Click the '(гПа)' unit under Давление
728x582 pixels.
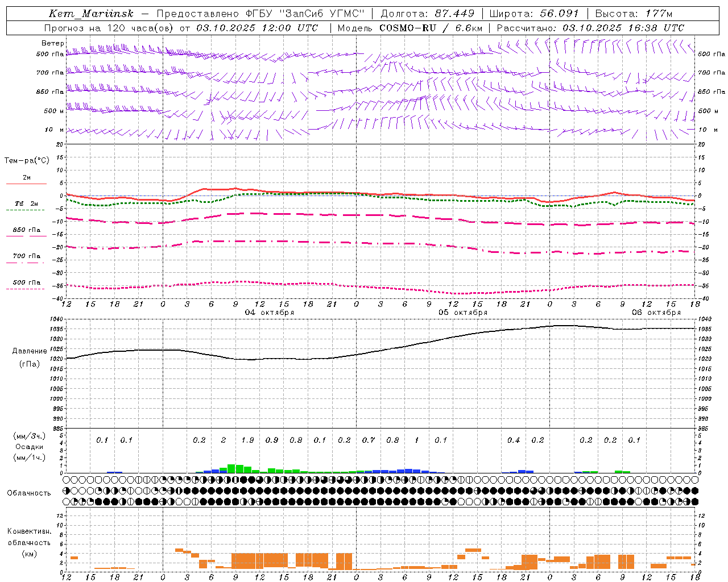tap(30, 364)
